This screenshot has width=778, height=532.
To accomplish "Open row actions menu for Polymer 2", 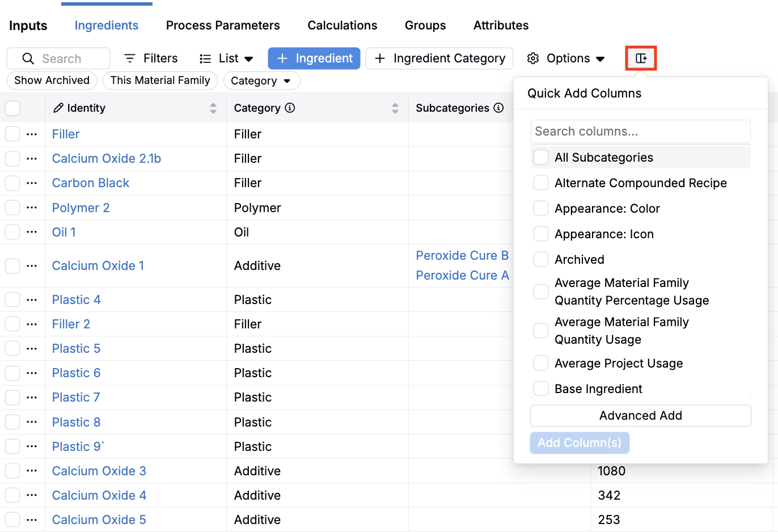I will tap(32, 208).
